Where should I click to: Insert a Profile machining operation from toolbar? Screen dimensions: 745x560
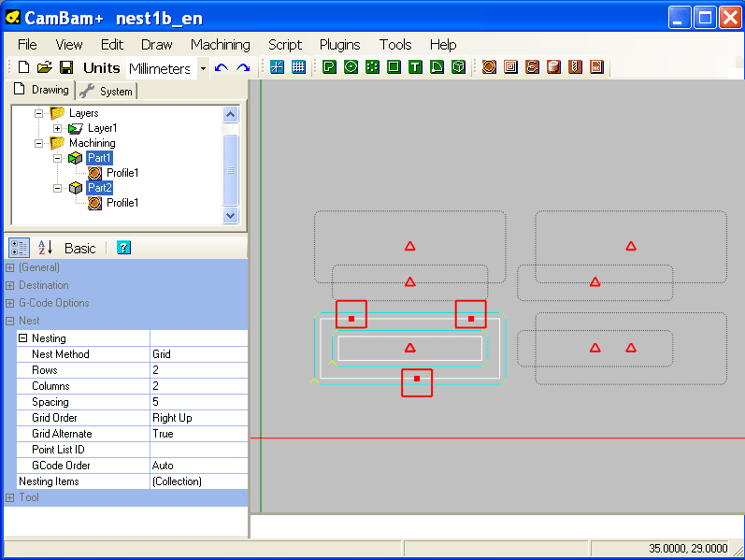pos(489,66)
